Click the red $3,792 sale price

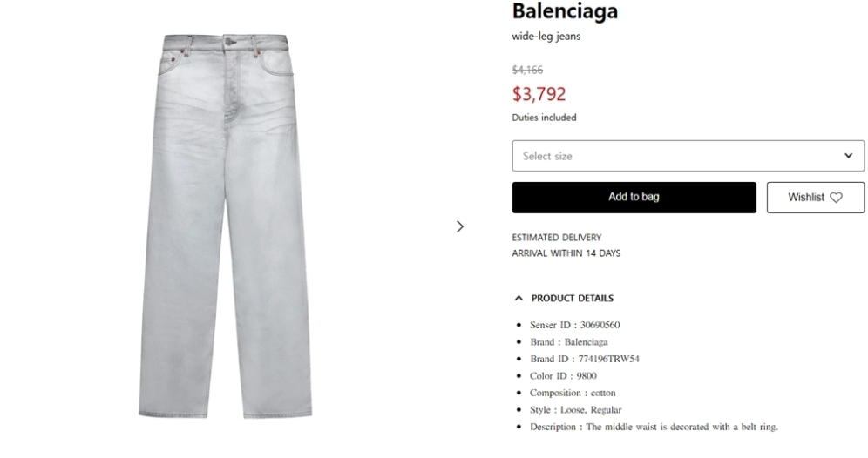click(539, 94)
